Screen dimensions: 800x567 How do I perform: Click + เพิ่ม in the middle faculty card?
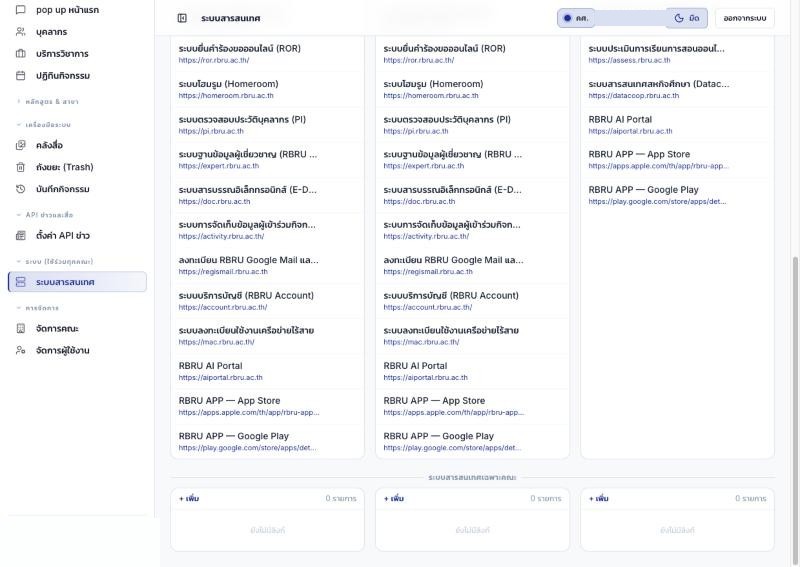(394, 499)
